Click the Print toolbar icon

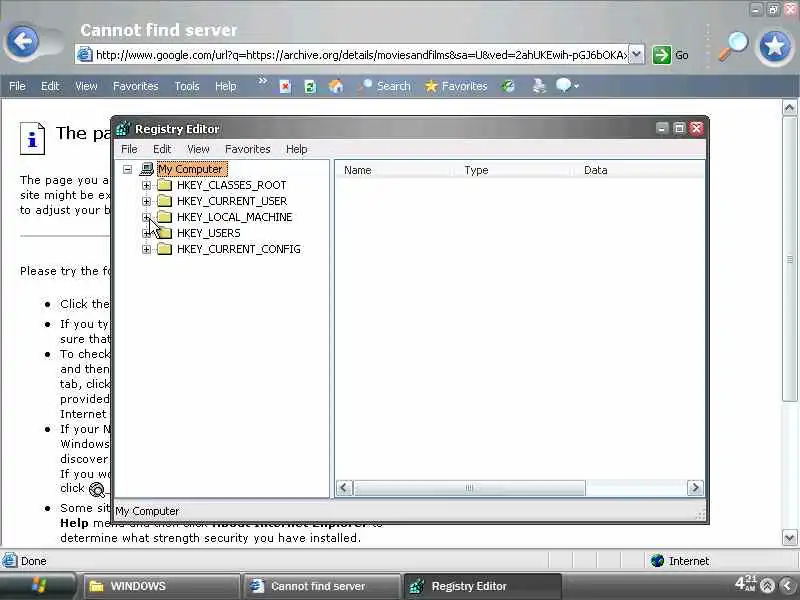tap(539, 86)
